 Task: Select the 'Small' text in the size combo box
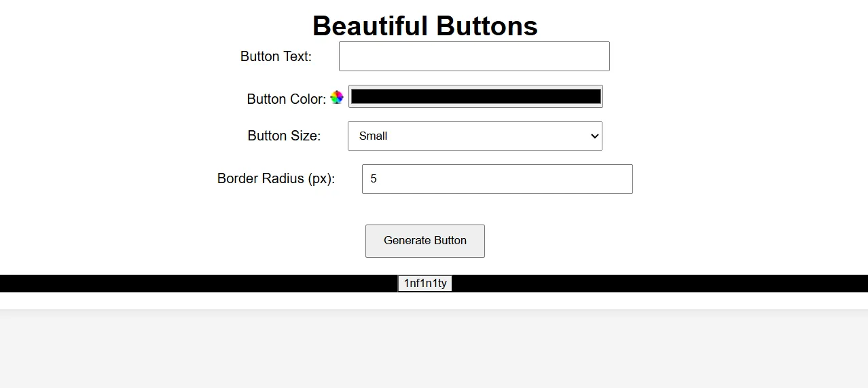(x=373, y=136)
